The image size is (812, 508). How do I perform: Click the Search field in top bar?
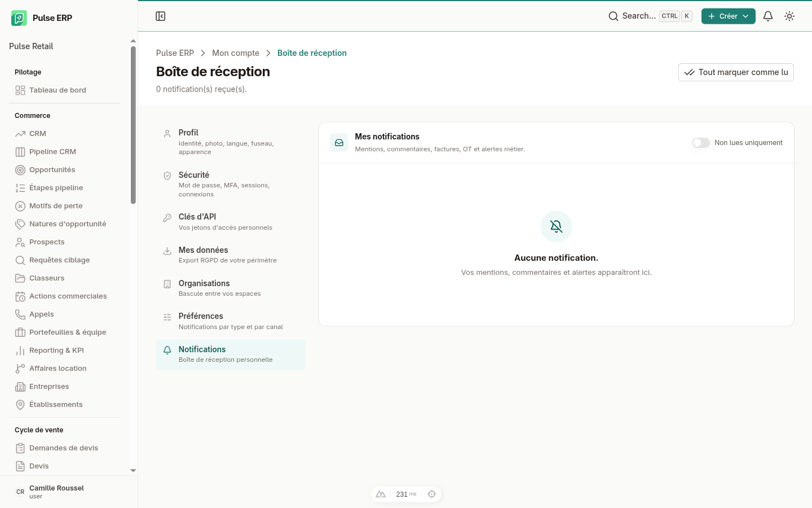pos(650,16)
